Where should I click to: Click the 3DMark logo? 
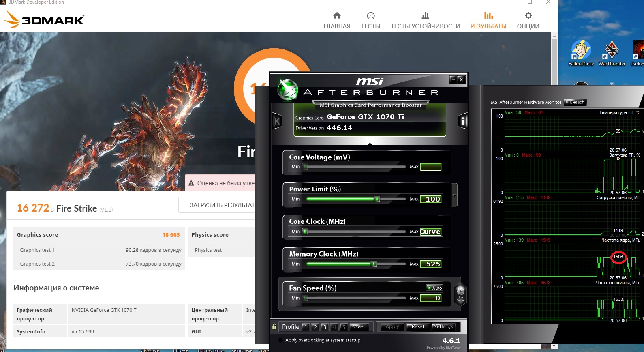click(x=44, y=19)
